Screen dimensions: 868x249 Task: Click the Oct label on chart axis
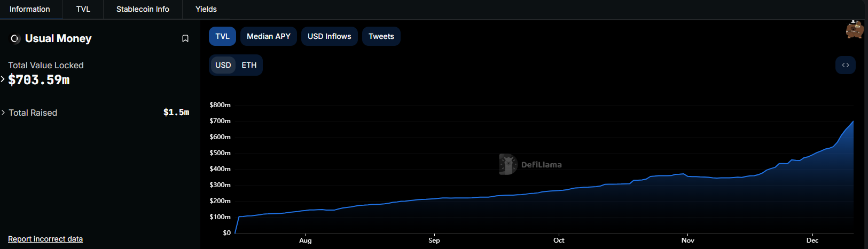tap(559, 240)
